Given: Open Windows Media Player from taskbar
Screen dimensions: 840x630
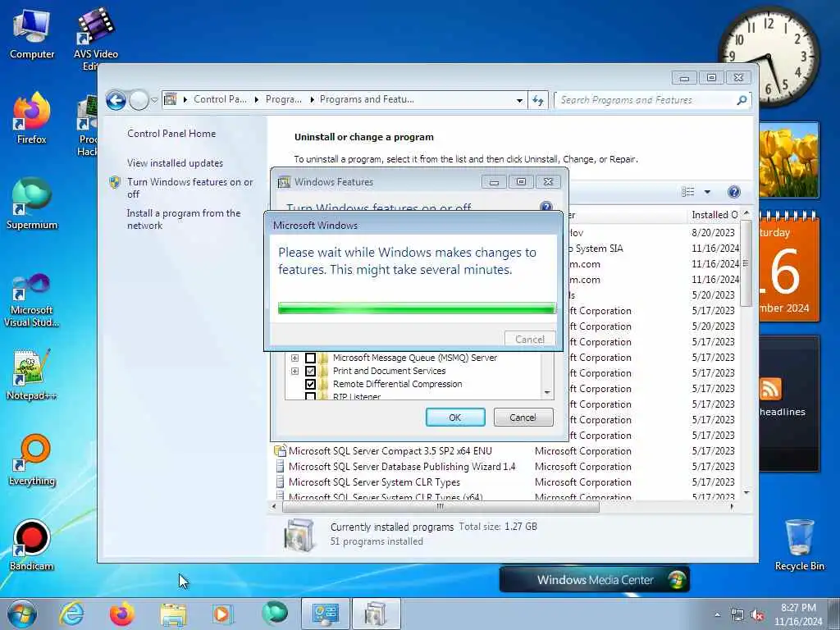Looking at the screenshot, I should pos(221,614).
